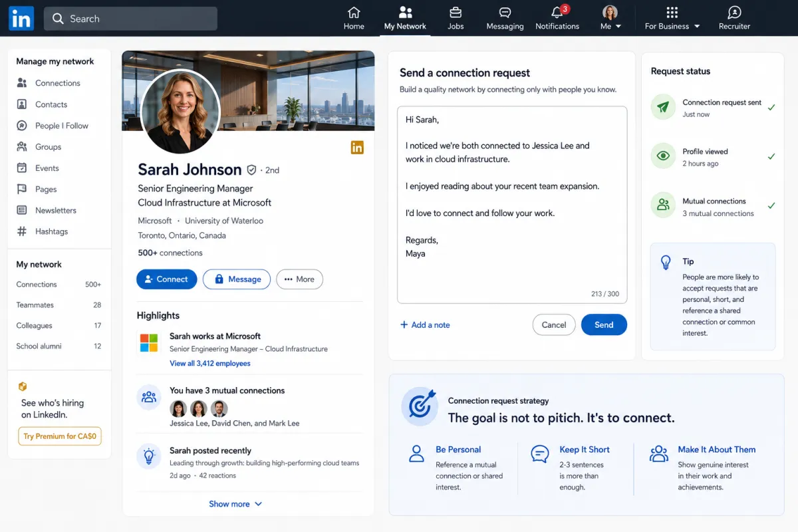
Task: Click Try Premium for CA$0
Action: coord(60,436)
